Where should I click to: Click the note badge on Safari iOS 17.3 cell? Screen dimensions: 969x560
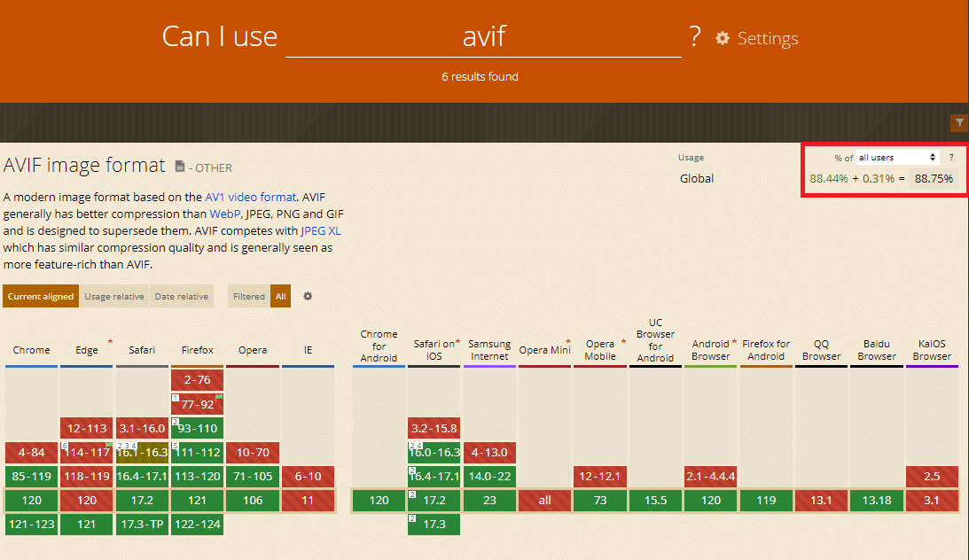click(x=411, y=519)
